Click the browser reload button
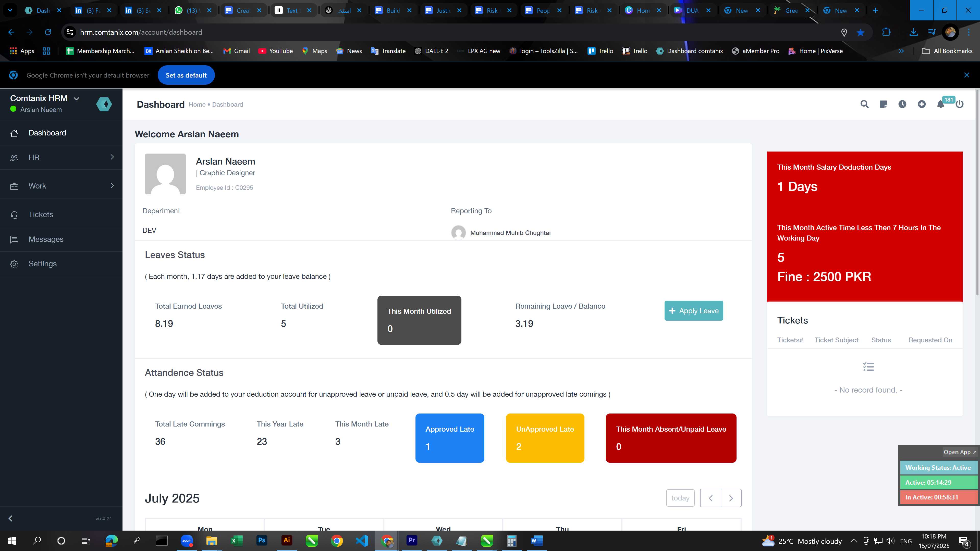Screen dimensions: 980x551 click(x=48, y=32)
